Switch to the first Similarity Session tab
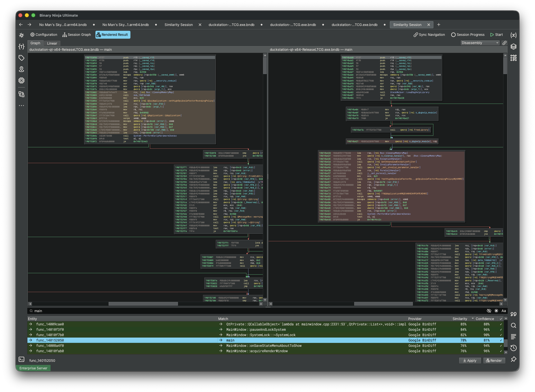This screenshot has width=535, height=392. point(179,25)
